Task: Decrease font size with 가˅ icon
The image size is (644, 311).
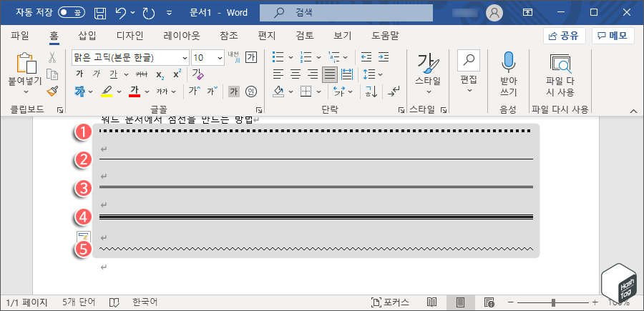Action: pyautogui.click(x=213, y=91)
